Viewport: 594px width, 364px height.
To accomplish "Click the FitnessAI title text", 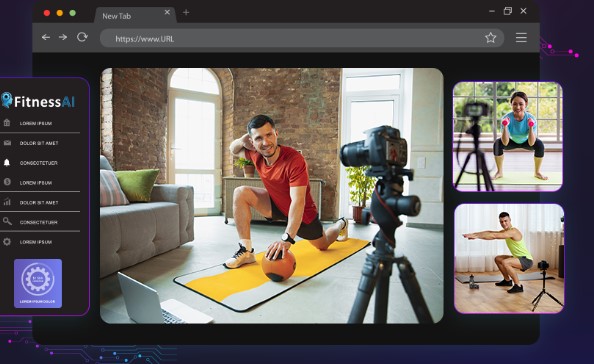I will [x=44, y=102].
